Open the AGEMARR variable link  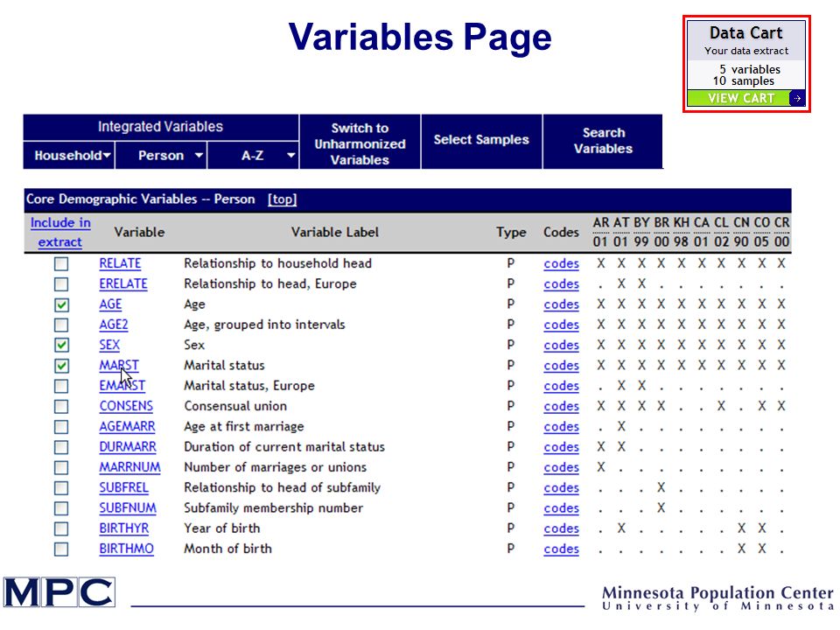tap(127, 426)
